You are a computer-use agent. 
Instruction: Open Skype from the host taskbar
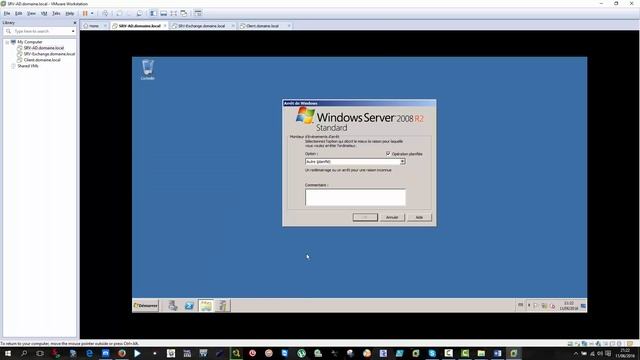coord(432,353)
